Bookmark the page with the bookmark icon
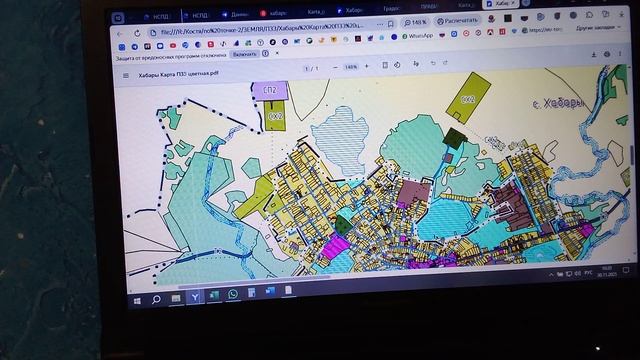Viewport: 640px width, 360px height. click(x=391, y=24)
